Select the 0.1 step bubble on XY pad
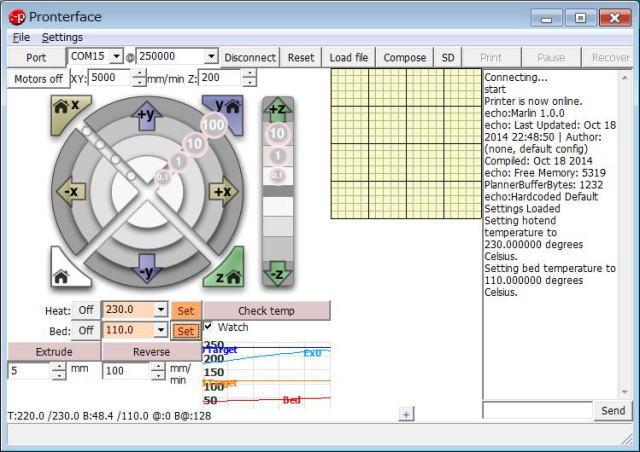Screen dimensions: 640x452 click(162, 177)
